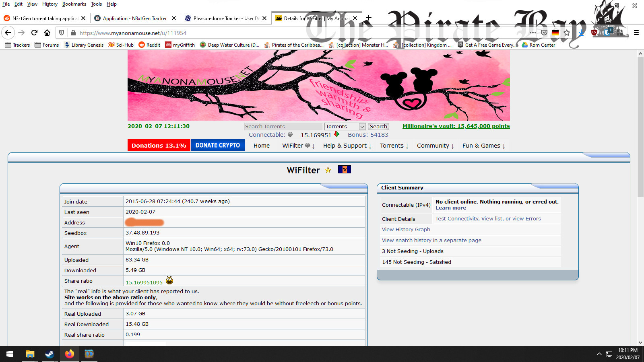Image resolution: width=644 pixels, height=362 pixels.
Task: Open the Millionaire's vault link
Action: (x=456, y=126)
